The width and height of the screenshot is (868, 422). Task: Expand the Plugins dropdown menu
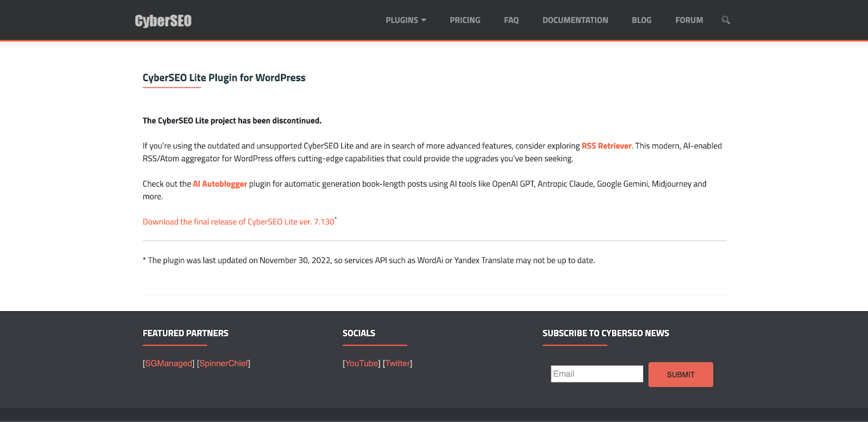click(406, 20)
